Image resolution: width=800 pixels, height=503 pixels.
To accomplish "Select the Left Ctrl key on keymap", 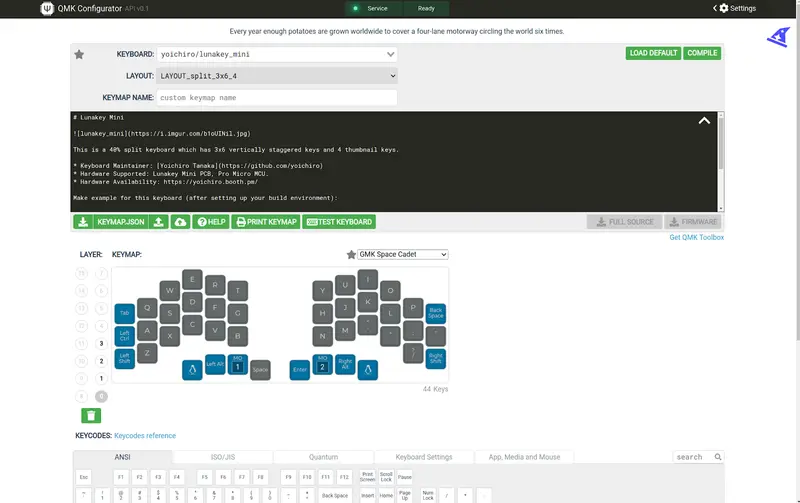I will pos(124,336).
